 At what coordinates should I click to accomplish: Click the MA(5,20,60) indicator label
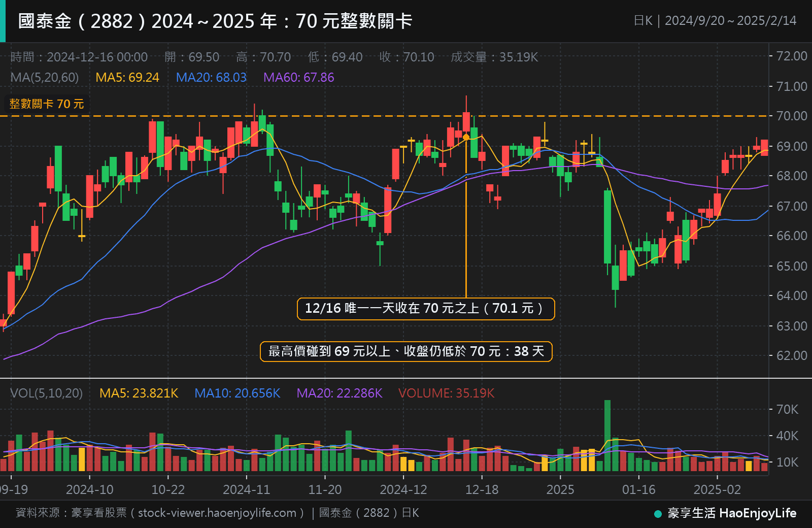pos(45,78)
